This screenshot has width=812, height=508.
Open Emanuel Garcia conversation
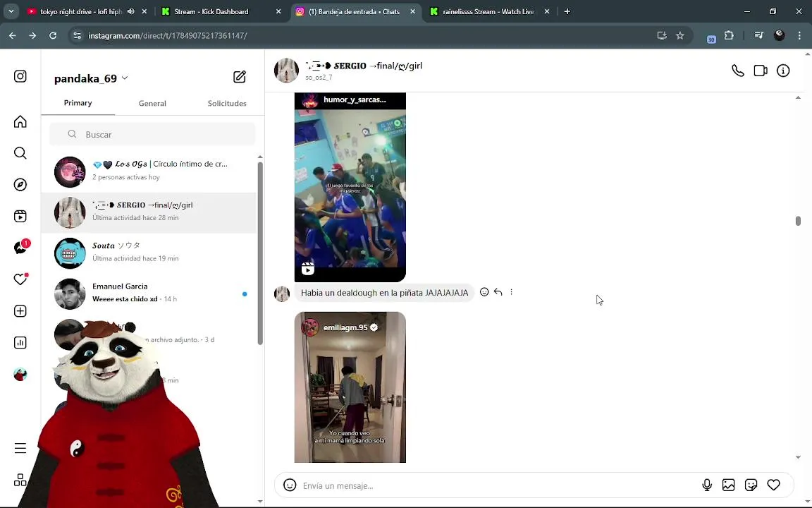click(149, 294)
